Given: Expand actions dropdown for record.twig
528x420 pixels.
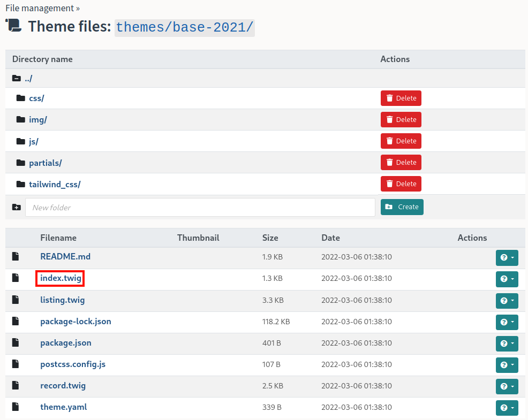Looking at the screenshot, I should tap(507, 387).
